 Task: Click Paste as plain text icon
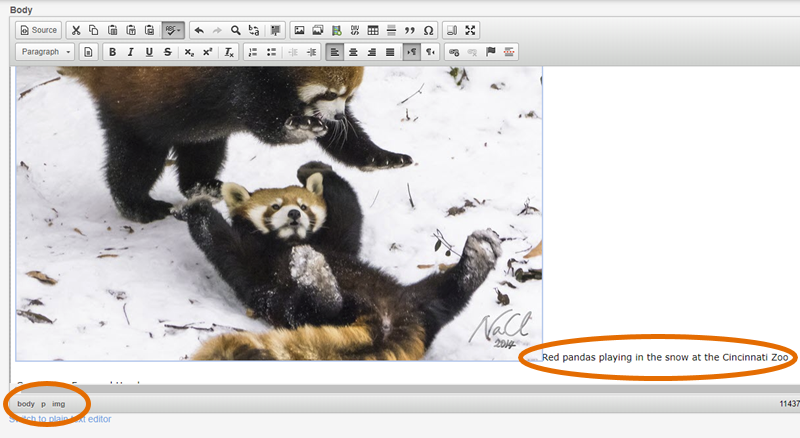131,30
